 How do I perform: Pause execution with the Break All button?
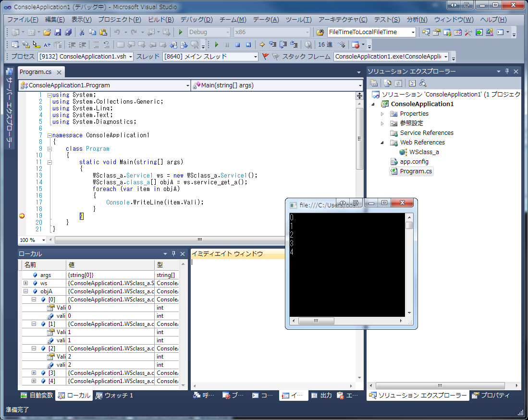[227, 45]
